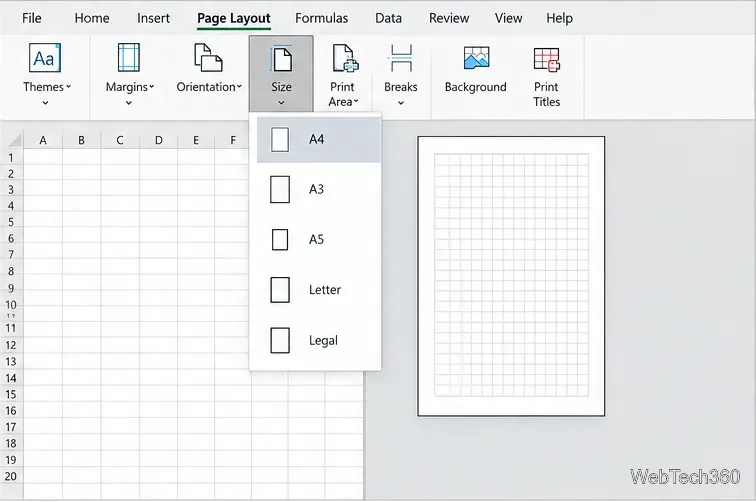Switch to the Data tab
Image resolution: width=756 pixels, height=502 pixels.
388,18
